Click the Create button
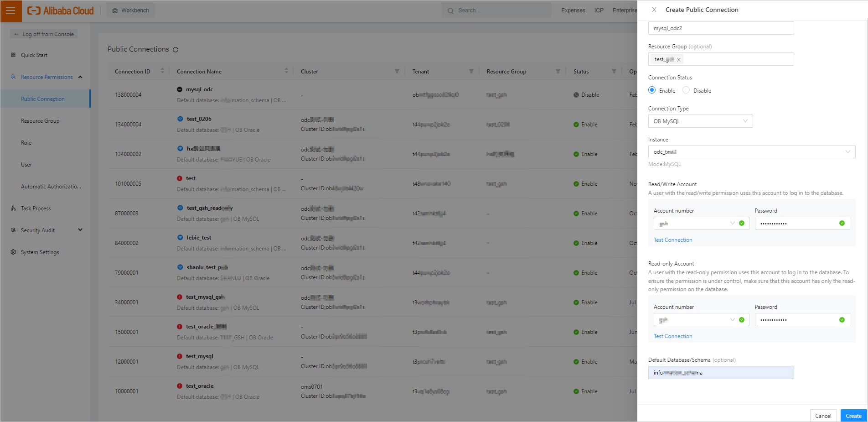 (853, 416)
